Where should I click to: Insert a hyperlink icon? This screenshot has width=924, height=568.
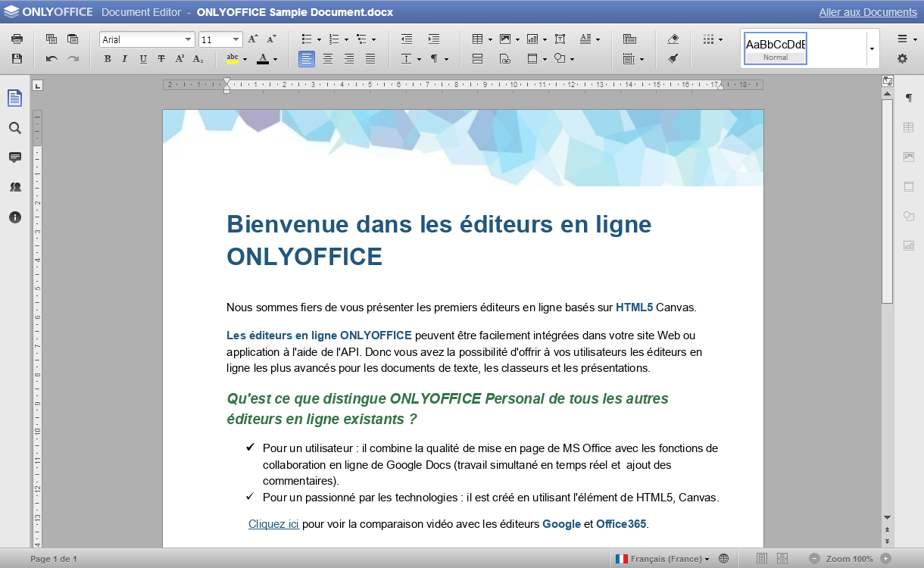coord(505,58)
